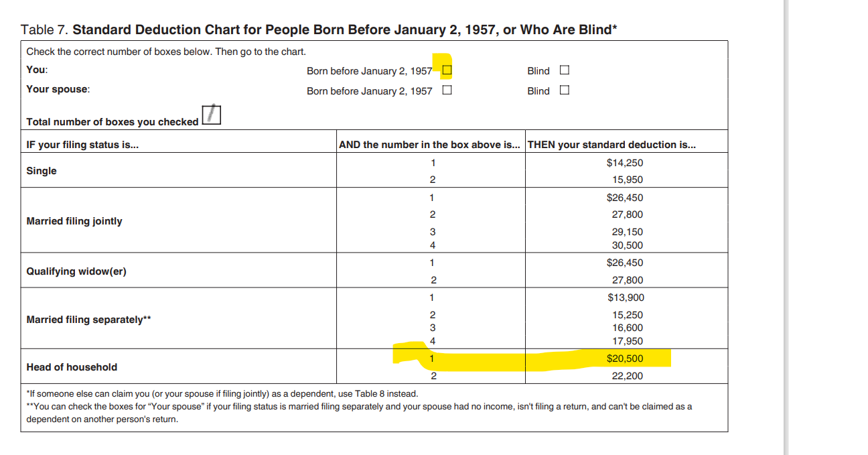Click the "Married filing jointly" row label

pos(74,221)
